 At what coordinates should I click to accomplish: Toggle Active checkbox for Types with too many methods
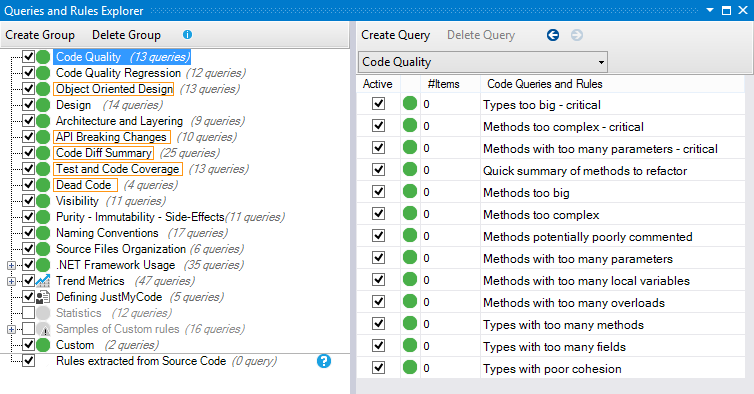tap(378, 324)
